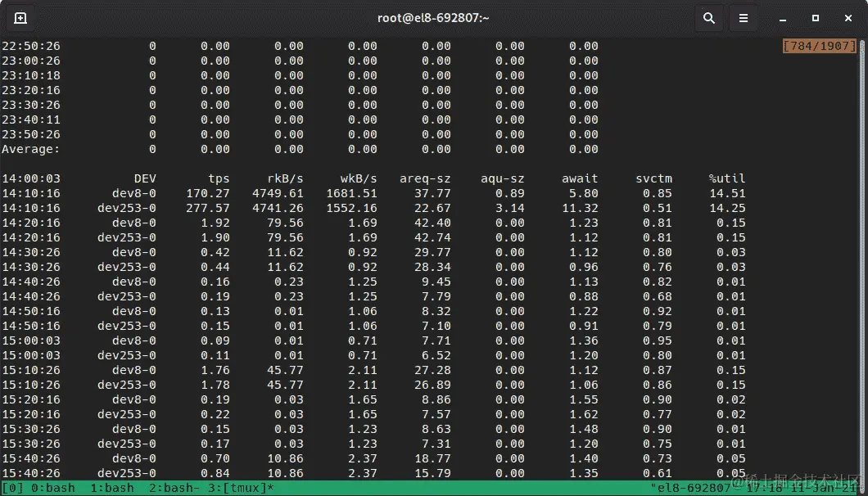Click the await value 1.36

(x=584, y=340)
